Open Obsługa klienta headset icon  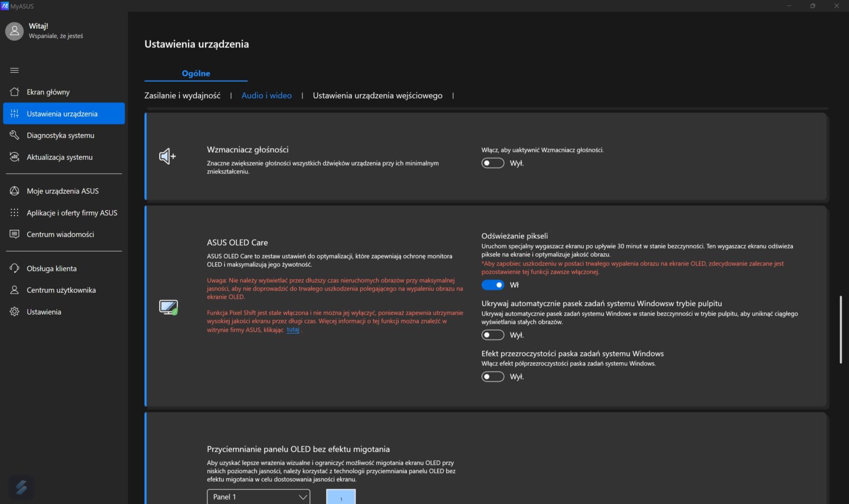pyautogui.click(x=14, y=268)
